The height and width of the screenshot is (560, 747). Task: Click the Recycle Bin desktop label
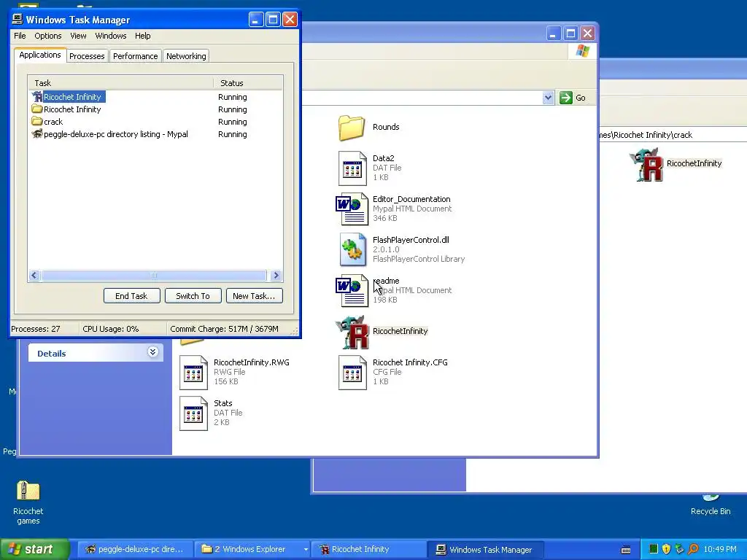tap(711, 511)
